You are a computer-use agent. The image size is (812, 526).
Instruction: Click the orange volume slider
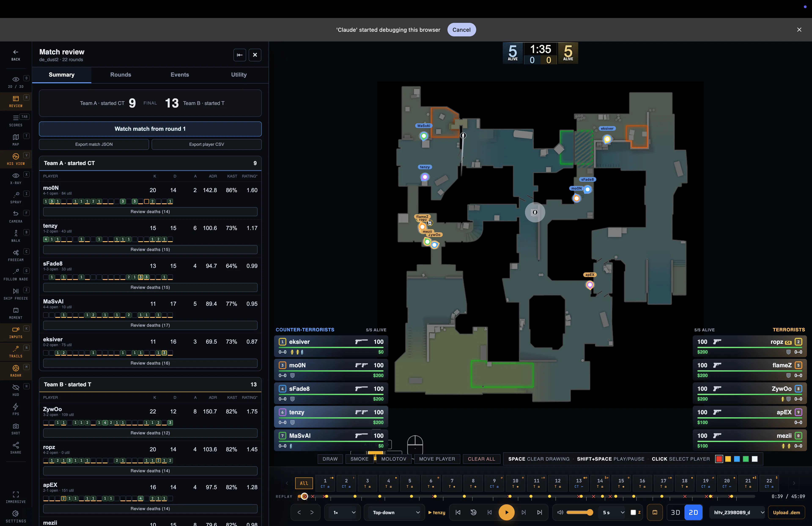pyautogui.click(x=580, y=512)
